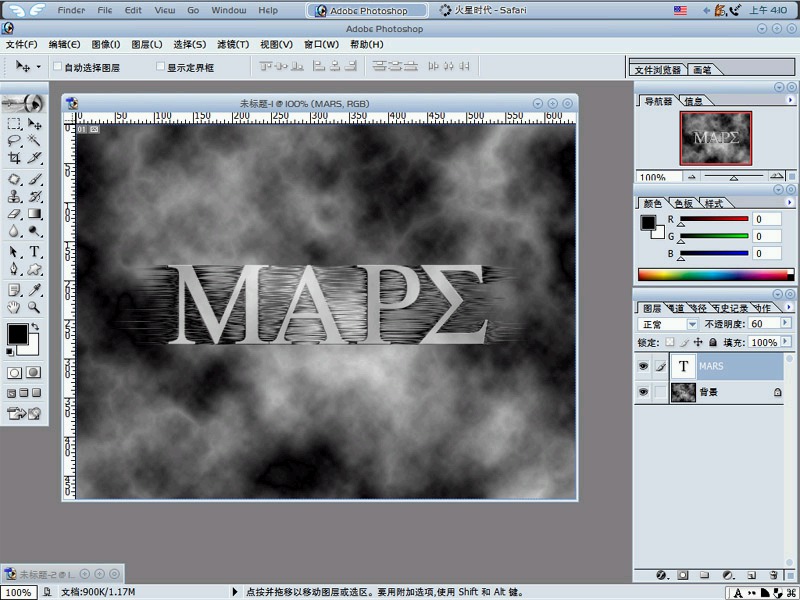Screen dimensions: 800x600
Task: Open the opacity slider arrow
Action: pyautogui.click(x=787, y=324)
